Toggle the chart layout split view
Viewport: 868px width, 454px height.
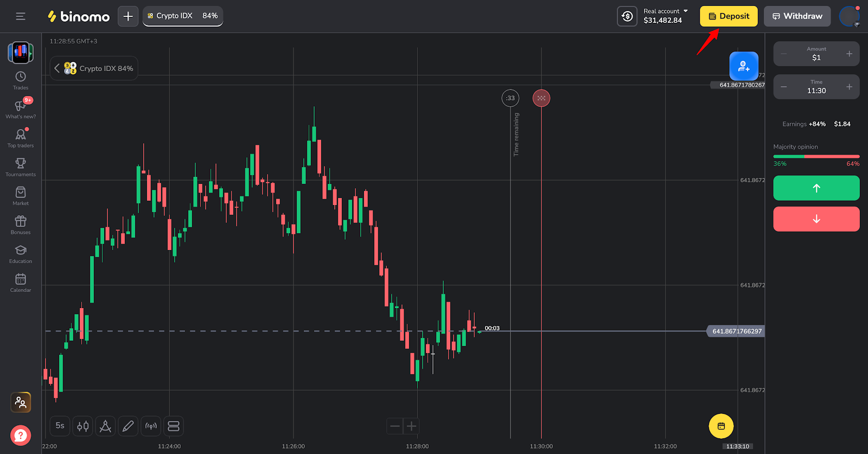coord(174,426)
